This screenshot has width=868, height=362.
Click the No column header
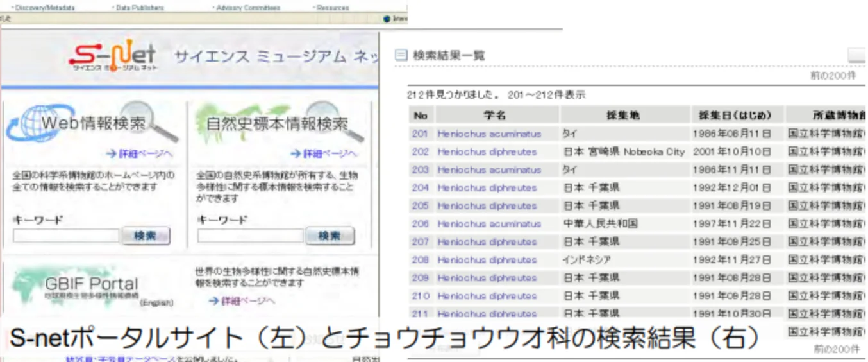click(x=421, y=116)
